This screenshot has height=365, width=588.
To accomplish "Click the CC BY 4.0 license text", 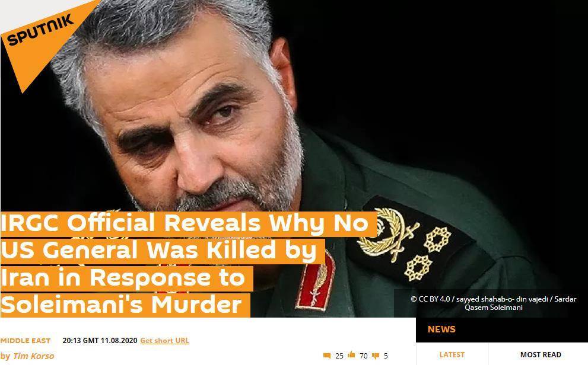I will tap(430, 299).
